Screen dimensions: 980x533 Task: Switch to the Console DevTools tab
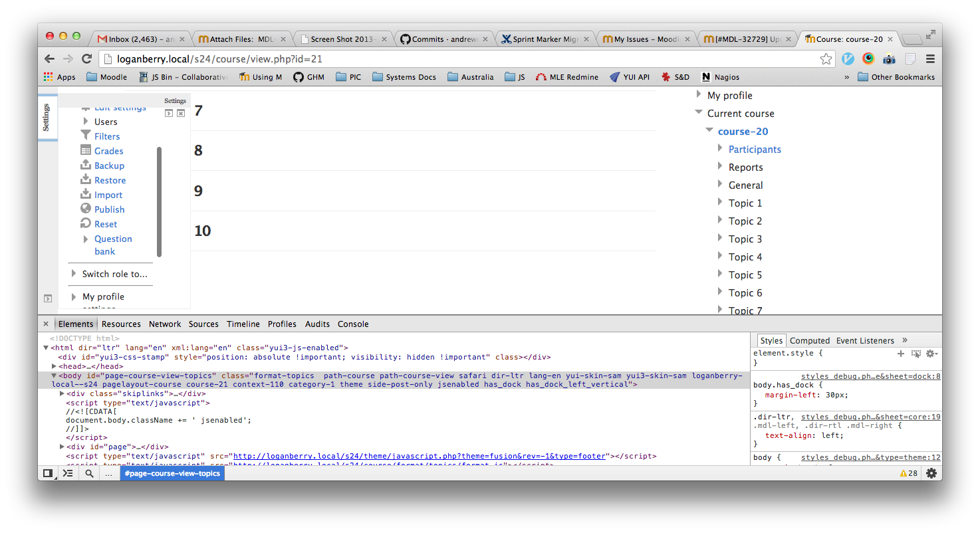tap(353, 324)
